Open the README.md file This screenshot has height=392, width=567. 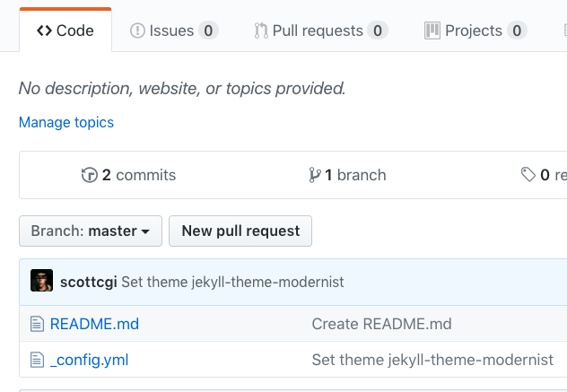click(94, 324)
